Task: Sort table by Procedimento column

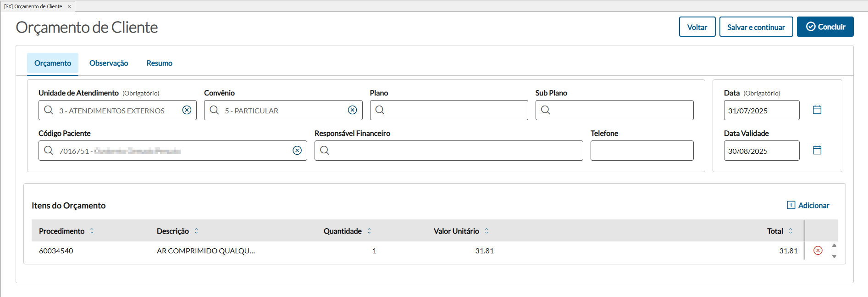Action: click(92, 231)
